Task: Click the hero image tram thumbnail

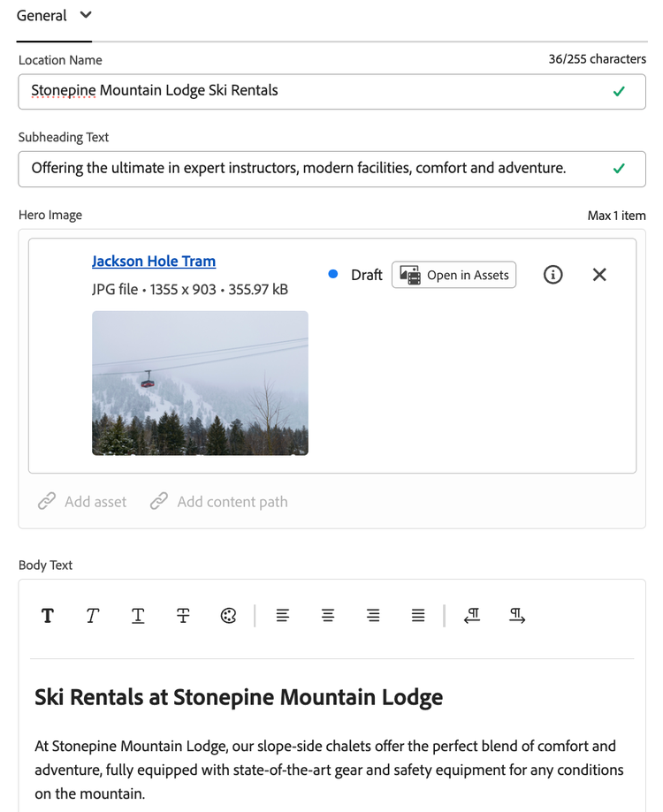Action: (x=200, y=383)
